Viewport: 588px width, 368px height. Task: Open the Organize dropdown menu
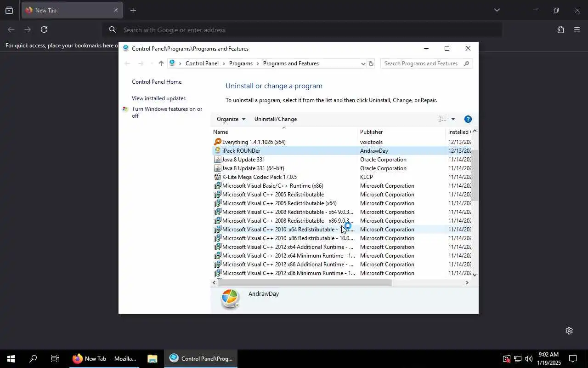[231, 119]
